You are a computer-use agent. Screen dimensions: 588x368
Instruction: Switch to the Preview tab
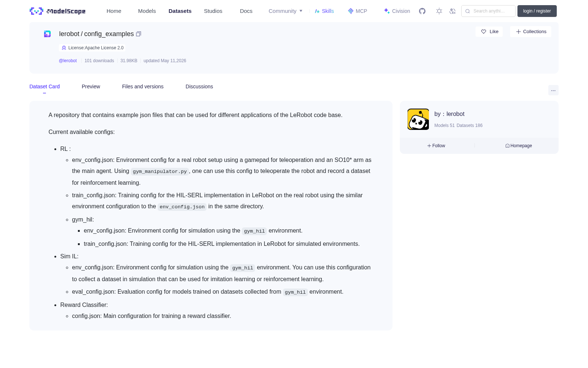coord(91,86)
